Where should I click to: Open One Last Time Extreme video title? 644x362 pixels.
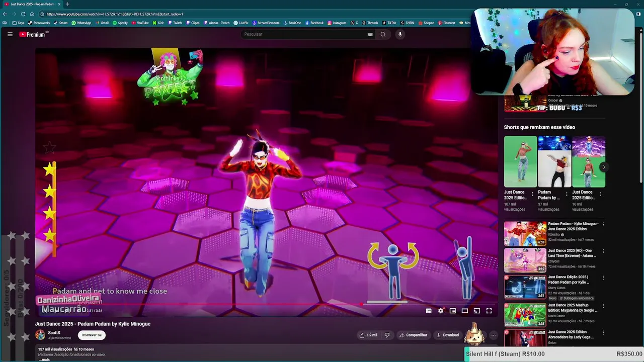point(572,253)
